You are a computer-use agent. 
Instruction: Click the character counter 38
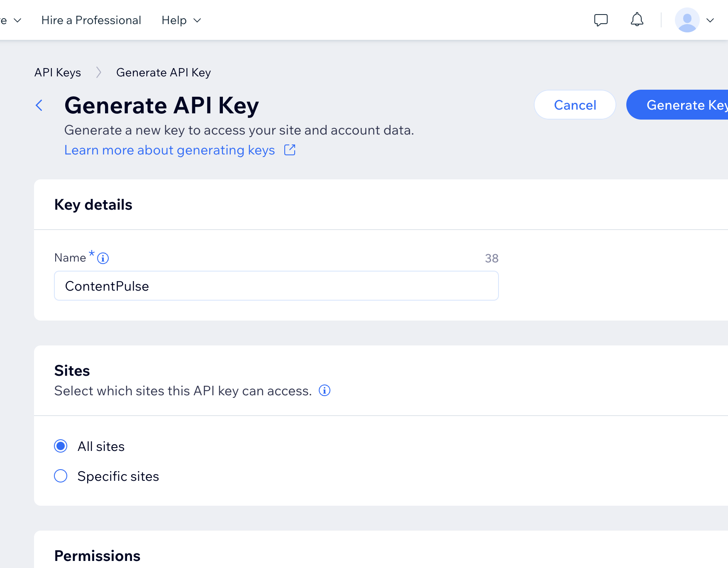point(492,258)
